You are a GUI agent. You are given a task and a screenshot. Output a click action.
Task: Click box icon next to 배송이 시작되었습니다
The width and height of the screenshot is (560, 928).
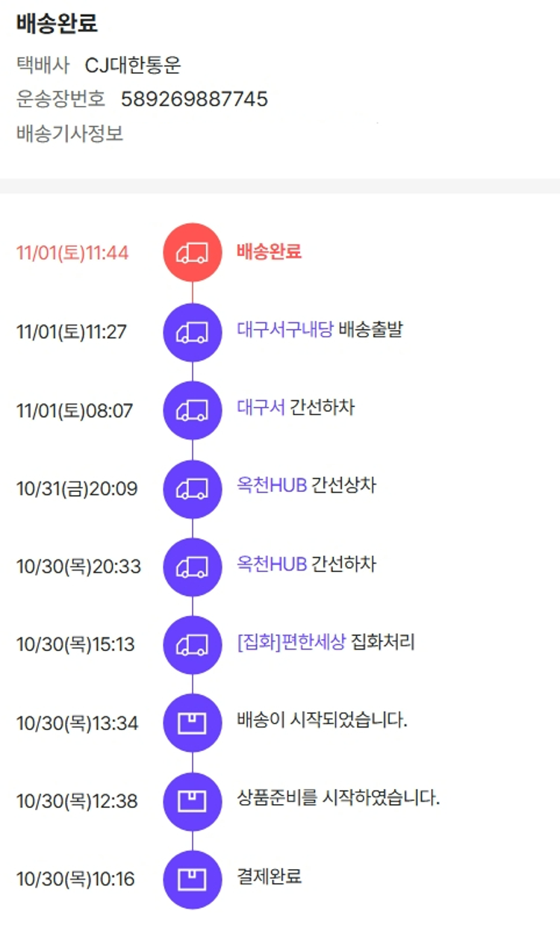(192, 723)
